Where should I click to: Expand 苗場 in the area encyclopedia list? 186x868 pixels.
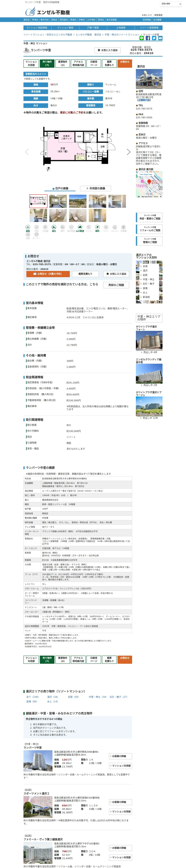pyautogui.click(x=145, y=288)
